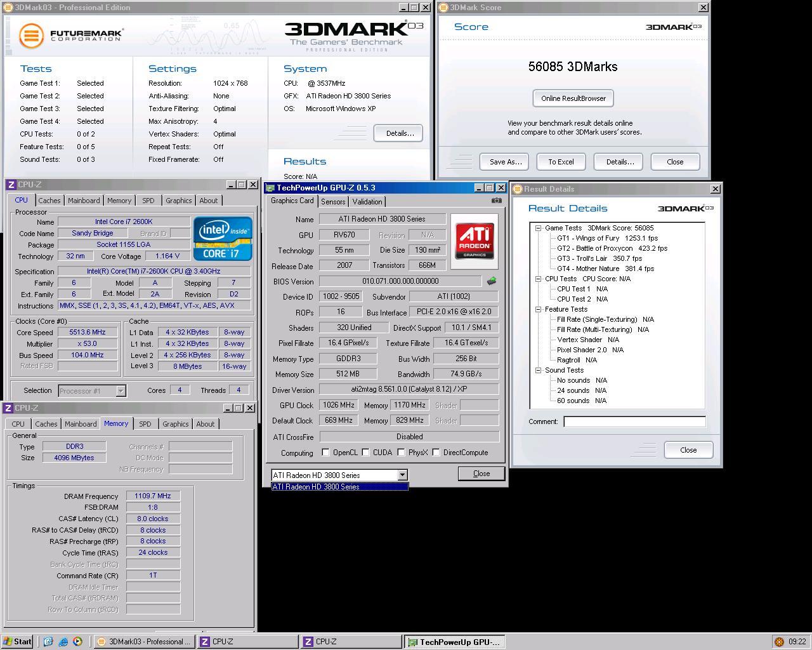This screenshot has height=650, width=812.
Task: Open Graphics tab in lower CPU-Z window
Action: pyautogui.click(x=176, y=424)
